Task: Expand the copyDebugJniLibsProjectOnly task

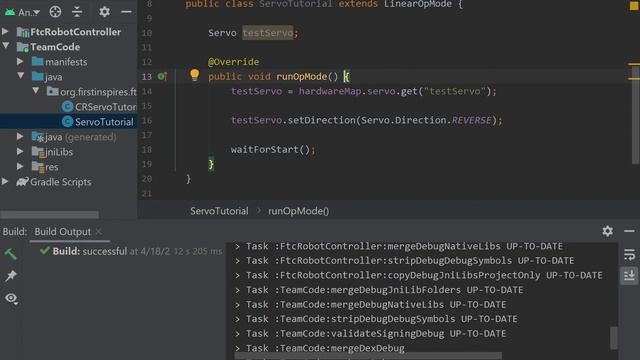Action: click(238, 276)
